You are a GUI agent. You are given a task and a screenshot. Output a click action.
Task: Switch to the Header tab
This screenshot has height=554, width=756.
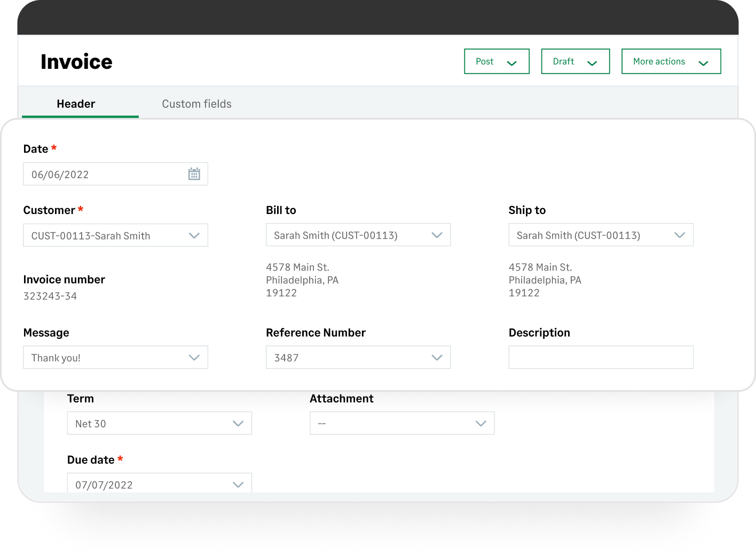pyautogui.click(x=76, y=104)
